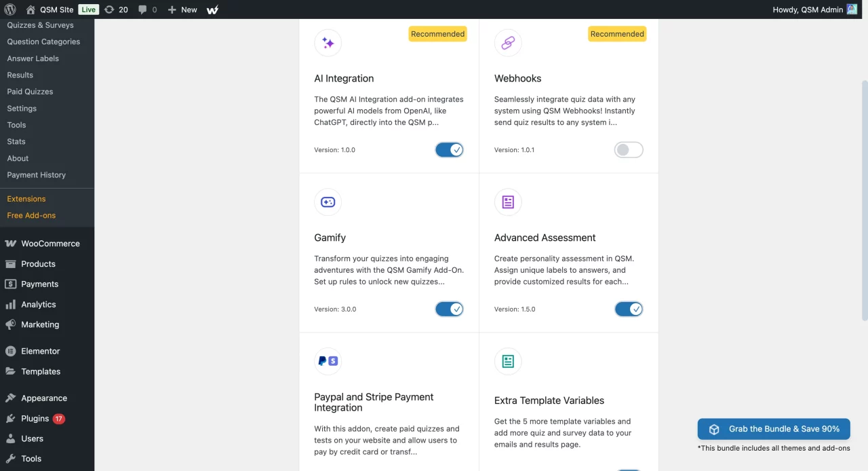868x471 pixels.
Task: Enable the Webhooks add-on toggle
Action: pyautogui.click(x=629, y=150)
